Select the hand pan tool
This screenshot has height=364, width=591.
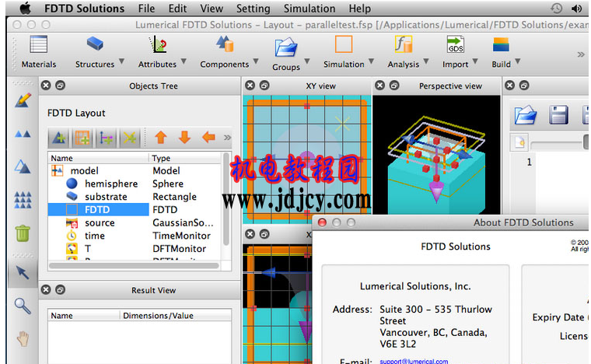pos(23,338)
